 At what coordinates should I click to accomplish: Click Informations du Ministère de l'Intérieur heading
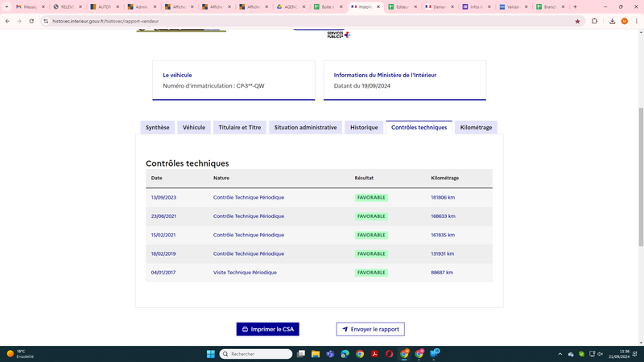pyautogui.click(x=385, y=75)
